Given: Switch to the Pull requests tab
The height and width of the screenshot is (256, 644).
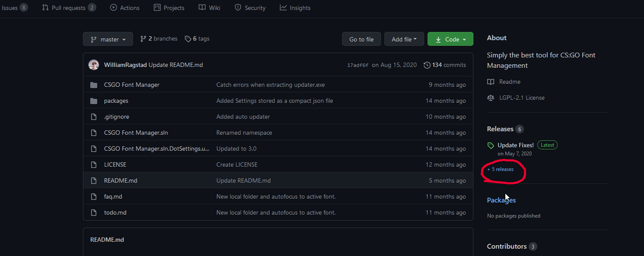Looking at the screenshot, I should coord(68,7).
